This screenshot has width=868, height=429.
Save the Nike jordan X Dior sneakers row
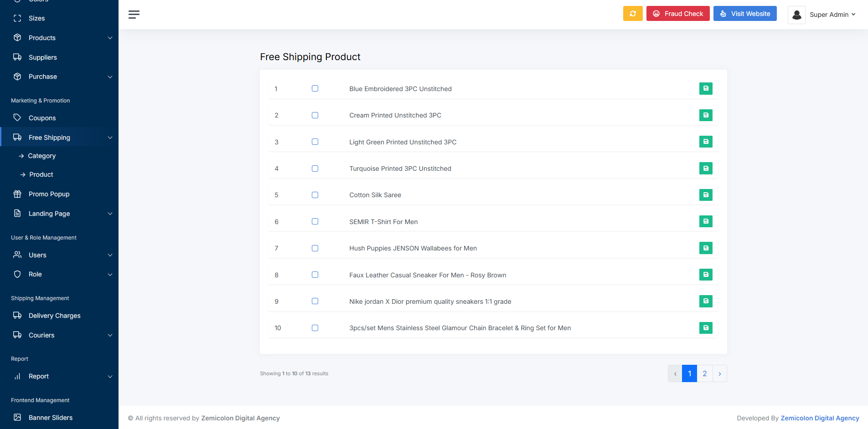point(705,301)
